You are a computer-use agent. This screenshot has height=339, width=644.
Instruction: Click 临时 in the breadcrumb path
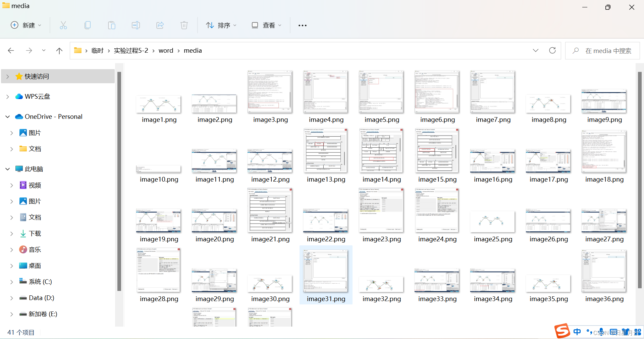tap(98, 51)
